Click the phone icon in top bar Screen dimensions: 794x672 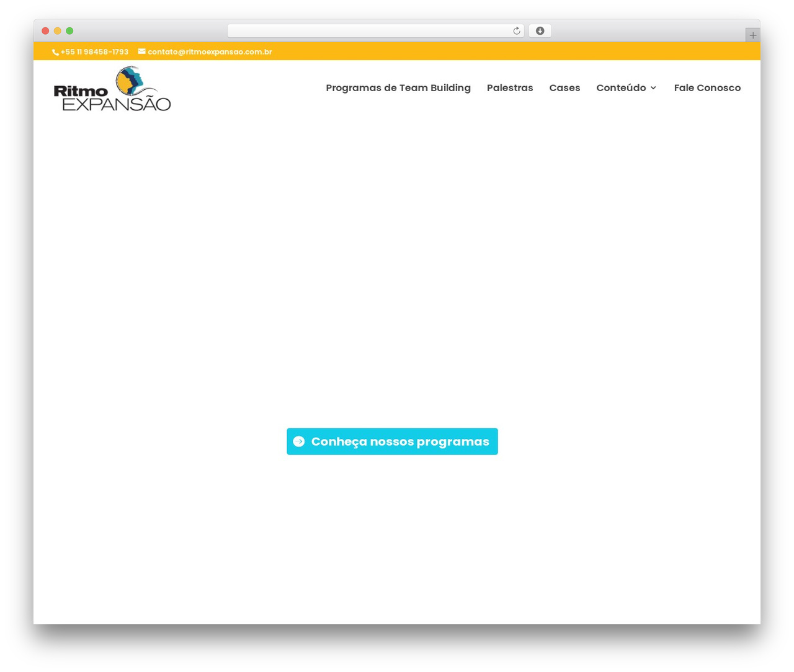[55, 53]
